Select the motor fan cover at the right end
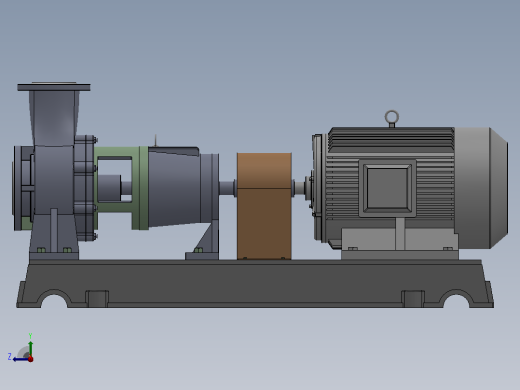This screenshot has height=390, width=520. [x=481, y=188]
